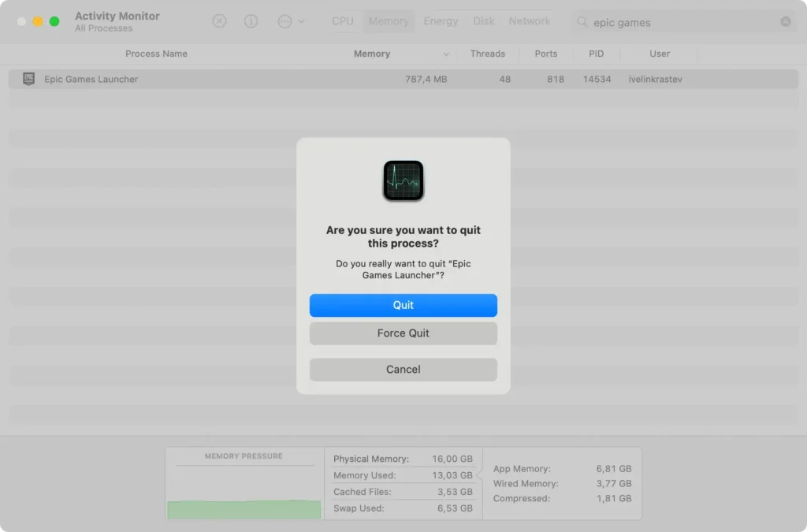807x532 pixels.
Task: Switch to the Network tab
Action: click(x=530, y=21)
